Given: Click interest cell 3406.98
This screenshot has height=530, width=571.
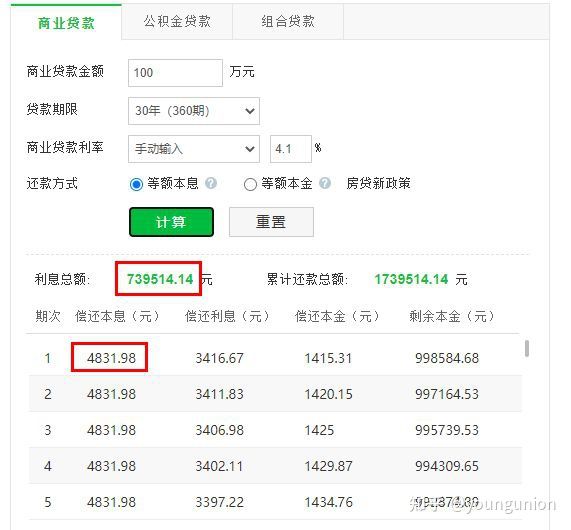Looking at the screenshot, I should [x=220, y=430].
